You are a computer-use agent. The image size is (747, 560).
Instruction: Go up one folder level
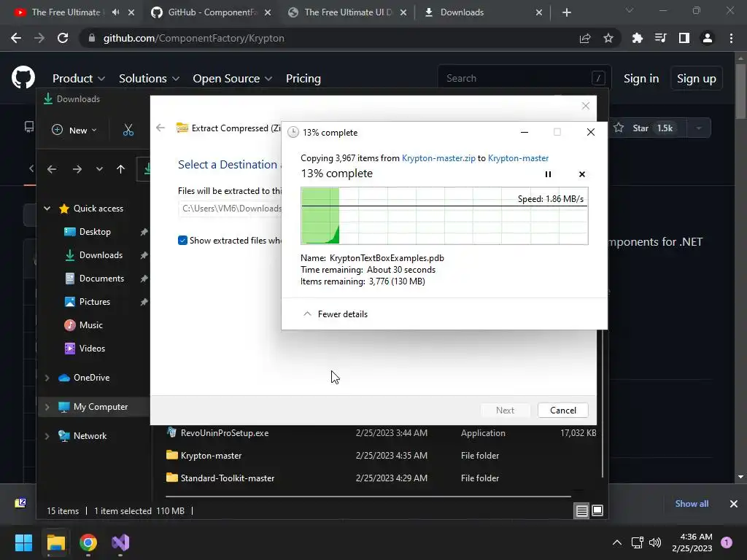[120, 169]
